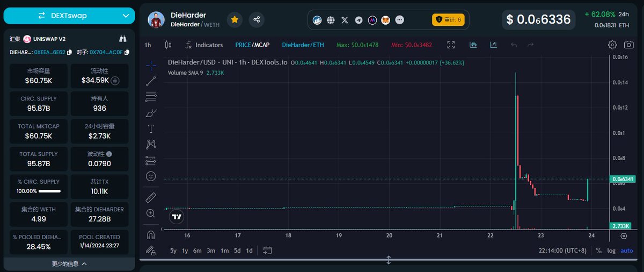
Task: Click the chart pane resize handle arrows
Action: click(389, 260)
